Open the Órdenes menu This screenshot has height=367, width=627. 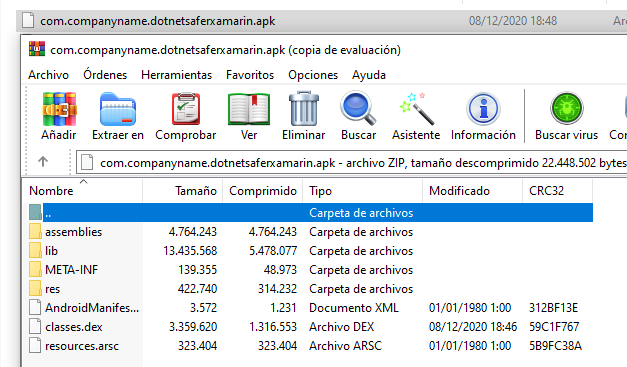[x=105, y=75]
